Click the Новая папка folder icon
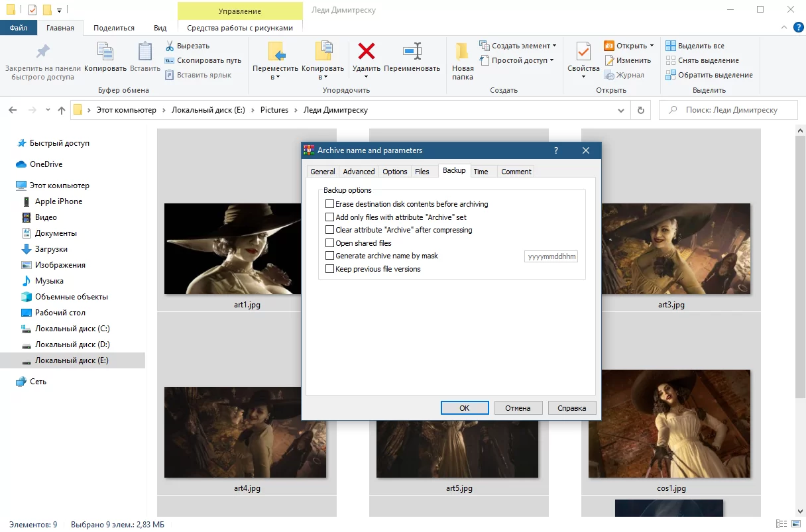Viewport: 806px width, 532px height. point(463,52)
